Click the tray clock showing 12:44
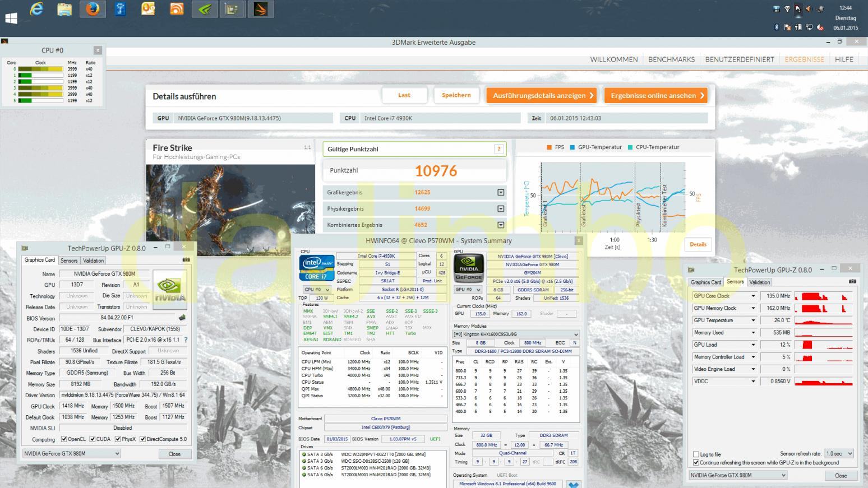 (x=845, y=8)
